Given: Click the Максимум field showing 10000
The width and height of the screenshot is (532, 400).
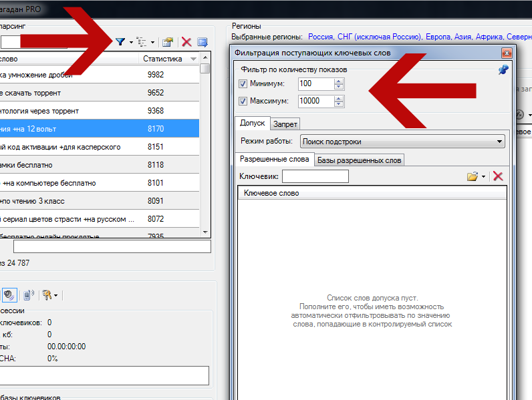Looking at the screenshot, I should click(316, 101).
